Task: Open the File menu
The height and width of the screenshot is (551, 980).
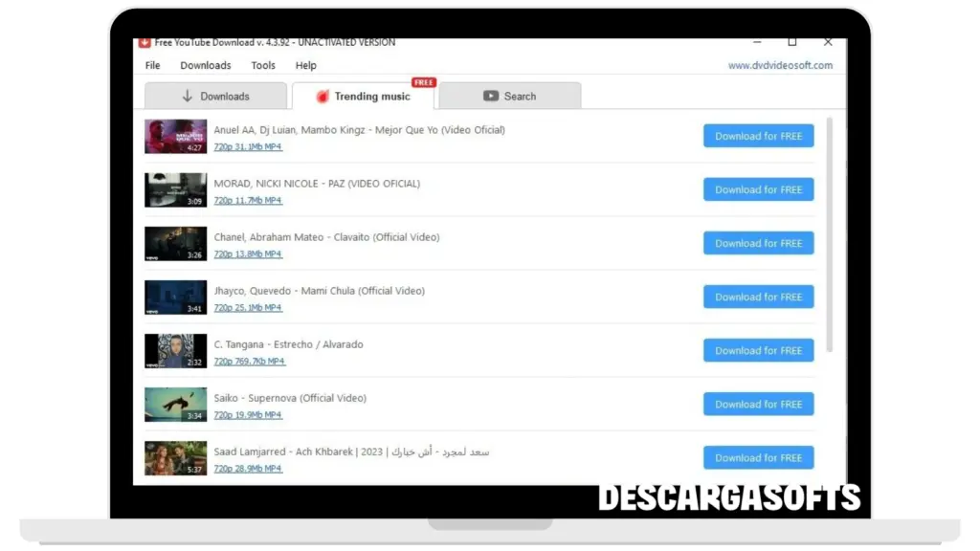Action: (153, 66)
